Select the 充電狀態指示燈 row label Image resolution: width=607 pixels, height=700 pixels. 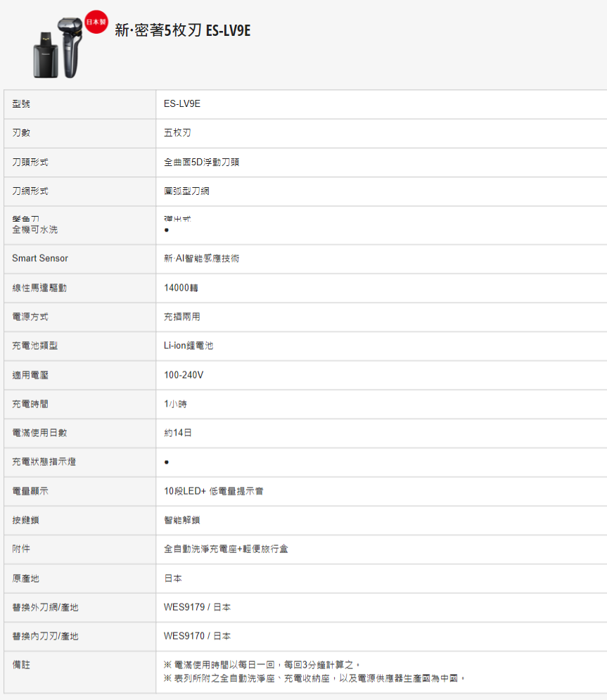(44, 462)
